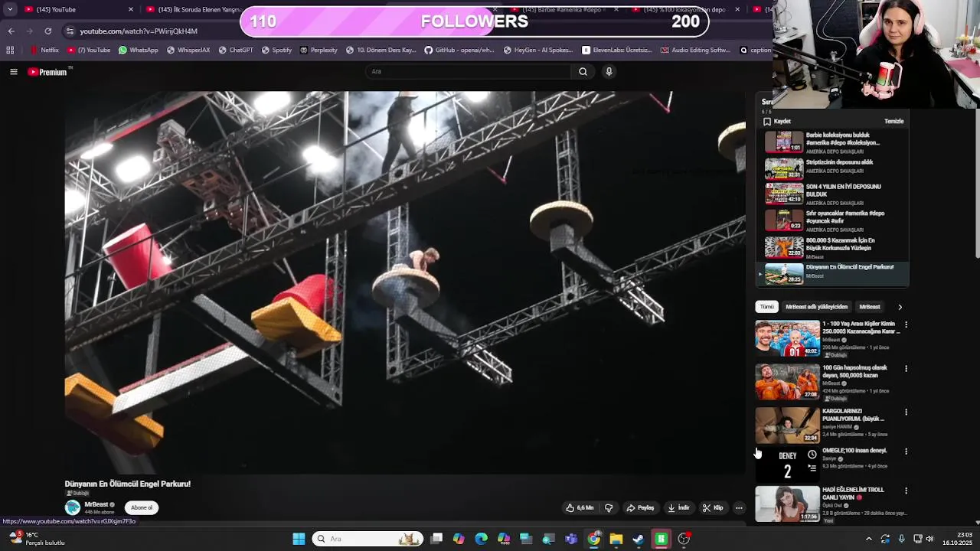980x551 pixels.
Task: Open '1 - 100 Yaş Arası Kişiler' video
Action: coord(788,338)
